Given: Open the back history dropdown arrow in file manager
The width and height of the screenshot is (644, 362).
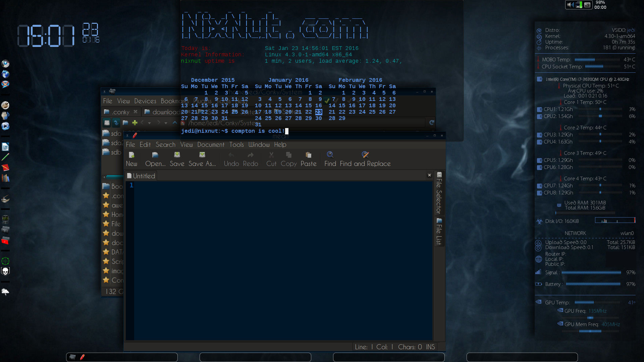Looking at the screenshot, I should [150, 123].
